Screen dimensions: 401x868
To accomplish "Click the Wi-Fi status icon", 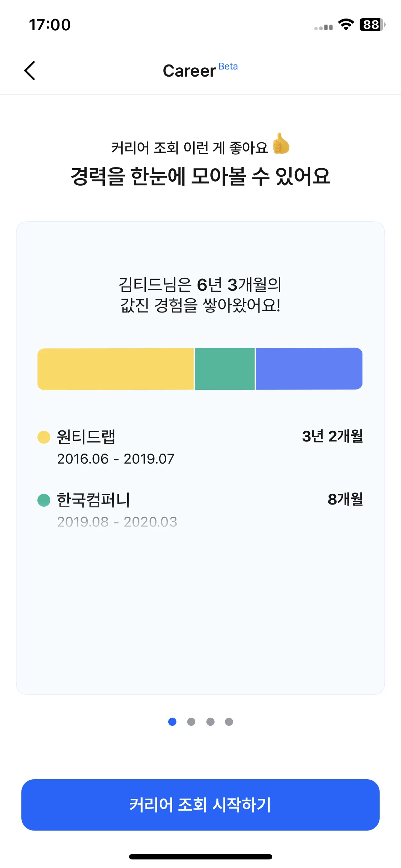I will pos(346,25).
